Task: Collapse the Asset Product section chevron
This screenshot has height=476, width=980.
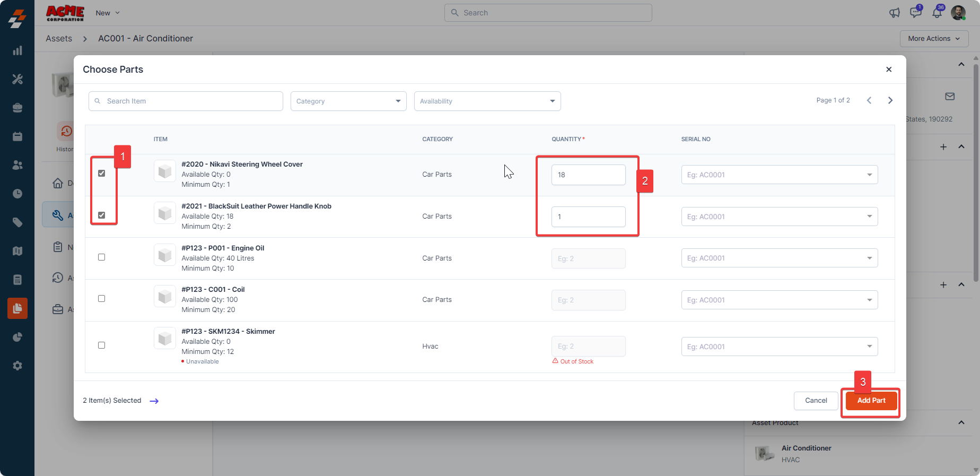Action: pyautogui.click(x=961, y=422)
